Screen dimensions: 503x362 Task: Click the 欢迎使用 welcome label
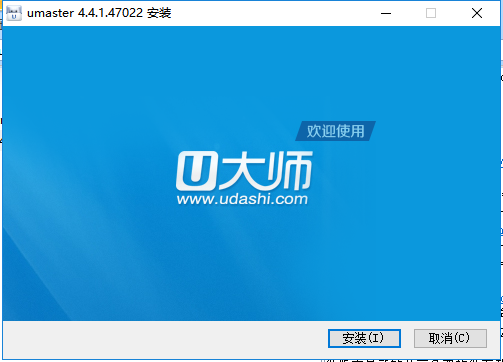pos(335,131)
